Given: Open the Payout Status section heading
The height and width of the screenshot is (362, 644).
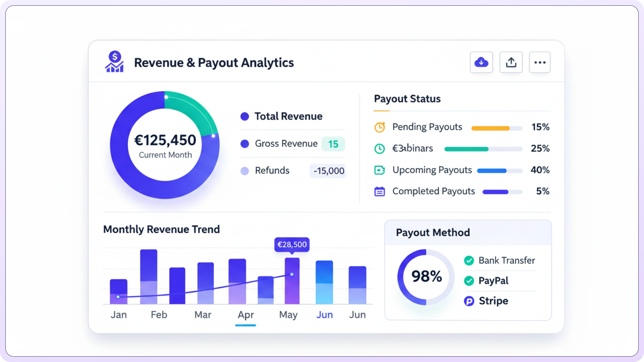Looking at the screenshot, I should pyautogui.click(x=407, y=99).
